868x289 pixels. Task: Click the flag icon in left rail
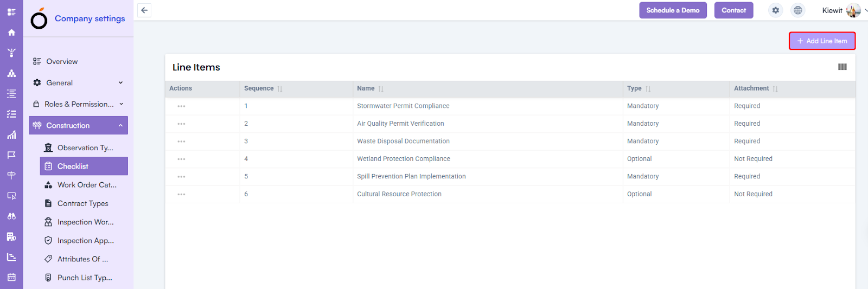point(11,155)
